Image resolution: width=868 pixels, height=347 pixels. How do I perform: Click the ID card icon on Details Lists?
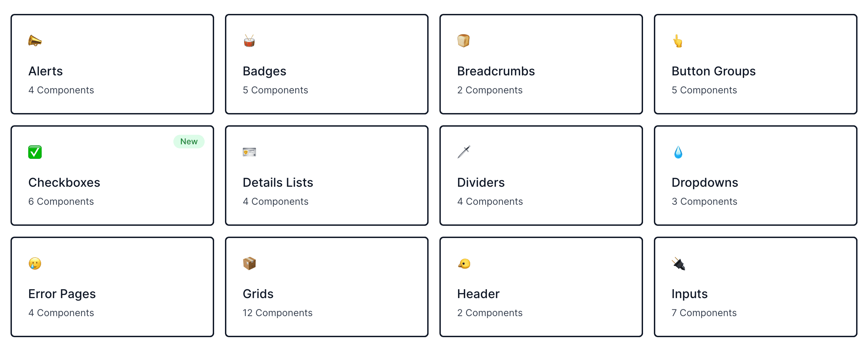249,152
